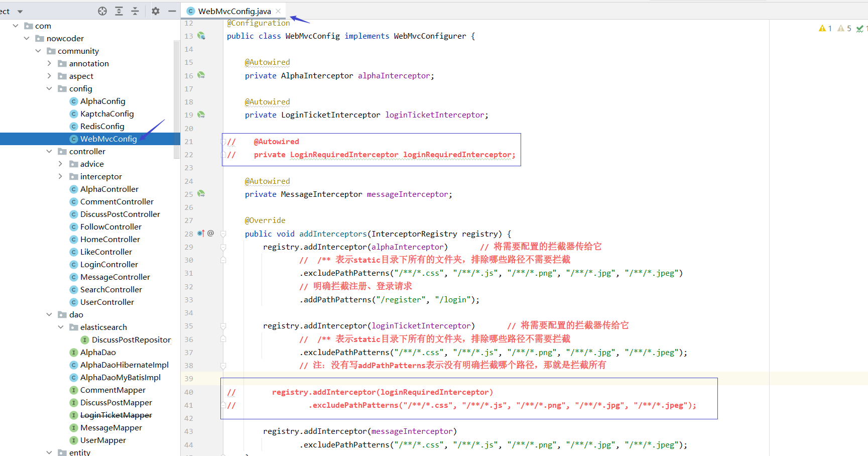Image resolution: width=868 pixels, height=456 pixels.
Task: Collapse the elasticsearch package
Action: pyautogui.click(x=61, y=327)
